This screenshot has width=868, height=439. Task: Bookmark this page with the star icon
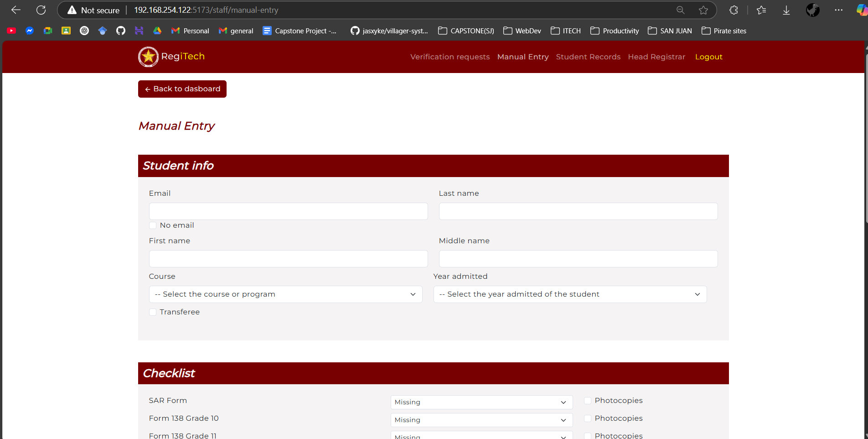(703, 10)
